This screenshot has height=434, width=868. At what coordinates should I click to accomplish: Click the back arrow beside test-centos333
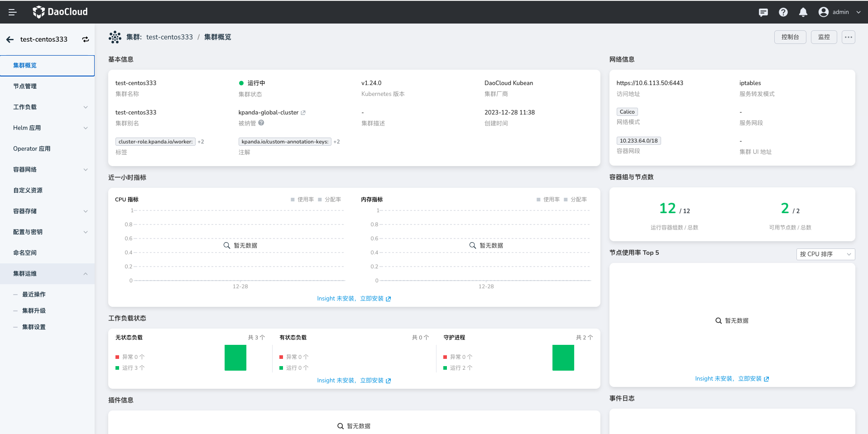click(10, 39)
